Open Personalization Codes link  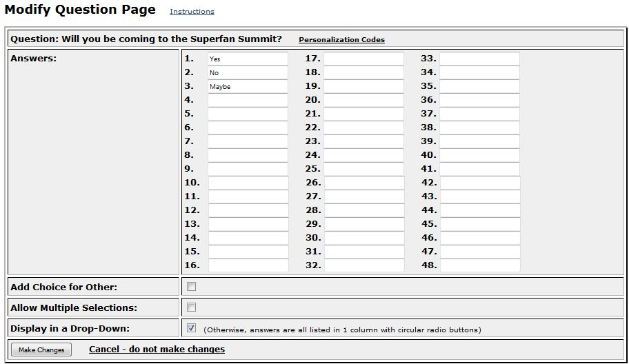341,40
